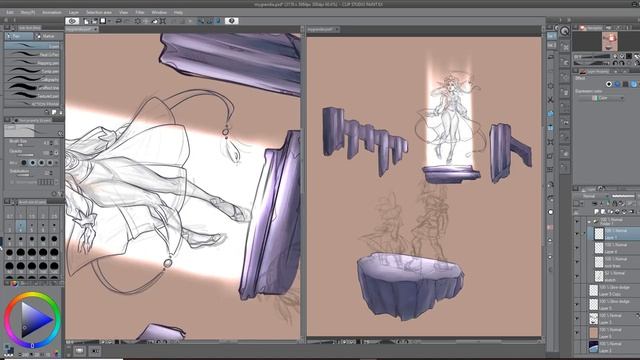Select the Layer 2 bottom layer thumbnail
Viewport: 640px width, 360px height.
pos(593,347)
